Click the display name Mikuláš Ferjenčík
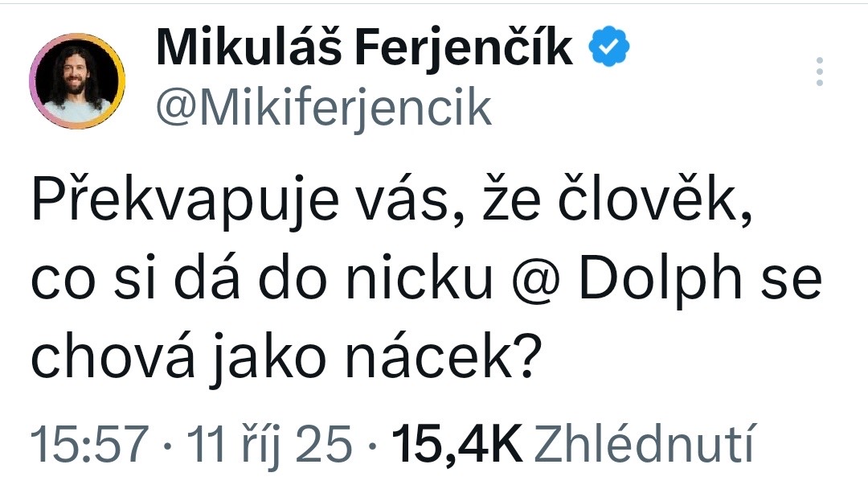The width and height of the screenshot is (868, 485). coord(365,49)
